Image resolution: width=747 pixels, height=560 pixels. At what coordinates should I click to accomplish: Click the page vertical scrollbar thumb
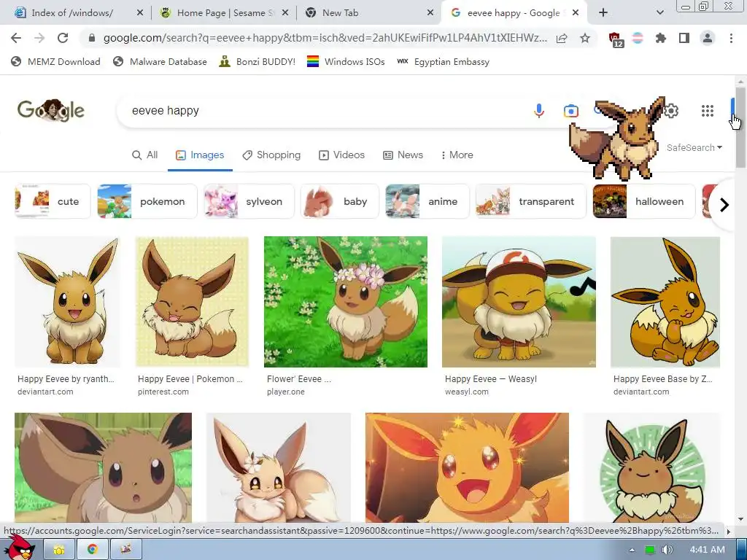point(740,128)
